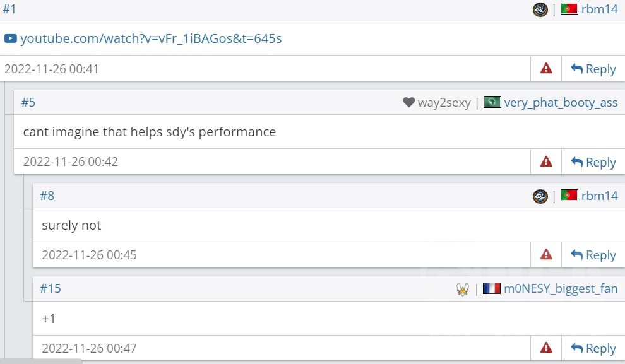Reply to the sdy's performance comment
The image size is (625, 364).
[x=593, y=162]
